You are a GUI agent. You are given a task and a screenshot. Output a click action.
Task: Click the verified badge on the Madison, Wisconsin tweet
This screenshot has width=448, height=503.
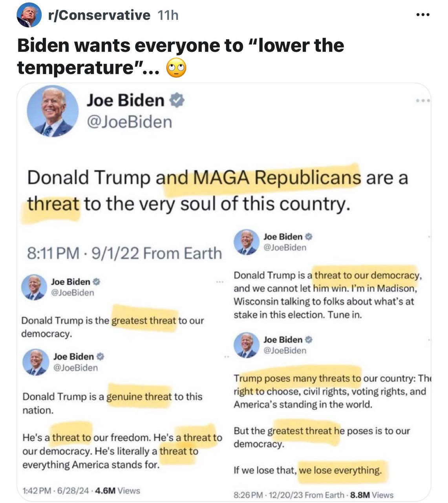click(x=309, y=237)
